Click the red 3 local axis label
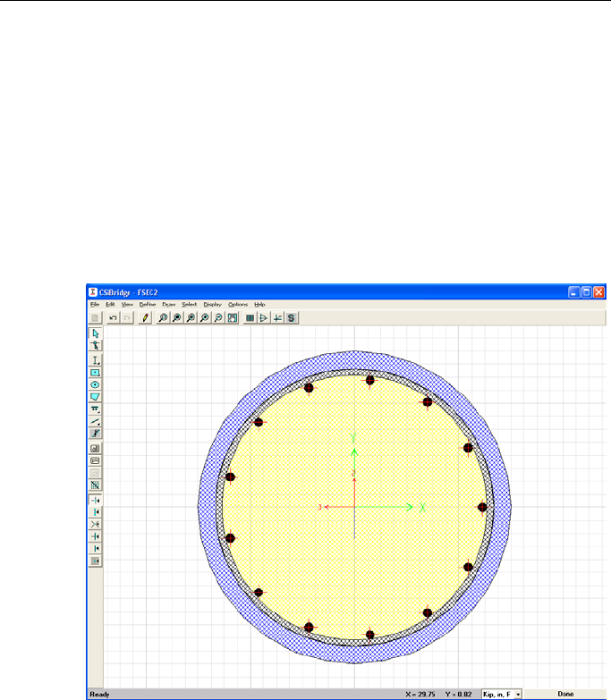Viewport: 611px width, 700px height. point(319,507)
